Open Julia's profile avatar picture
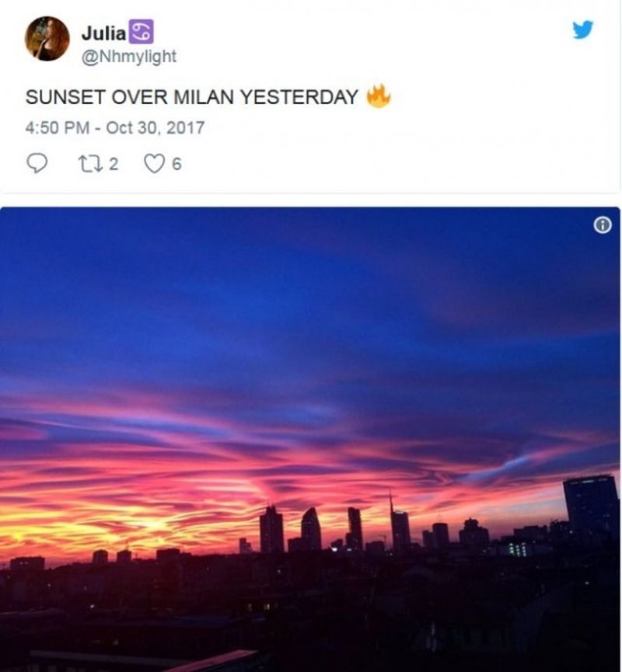This screenshot has width=622, height=672. pos(47,39)
